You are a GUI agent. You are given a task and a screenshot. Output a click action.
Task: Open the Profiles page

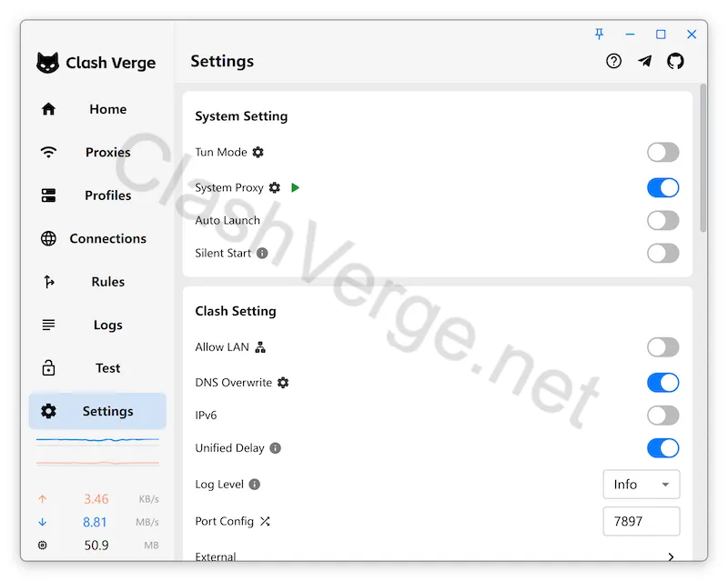(x=97, y=195)
